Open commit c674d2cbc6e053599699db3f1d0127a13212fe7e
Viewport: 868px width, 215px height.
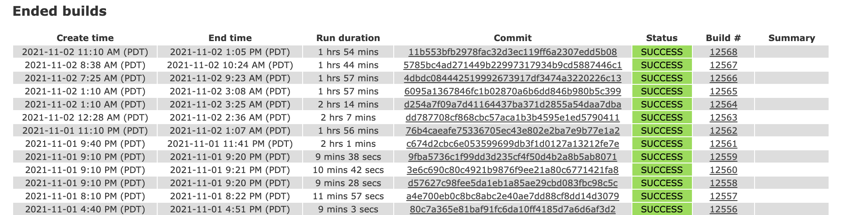click(512, 144)
